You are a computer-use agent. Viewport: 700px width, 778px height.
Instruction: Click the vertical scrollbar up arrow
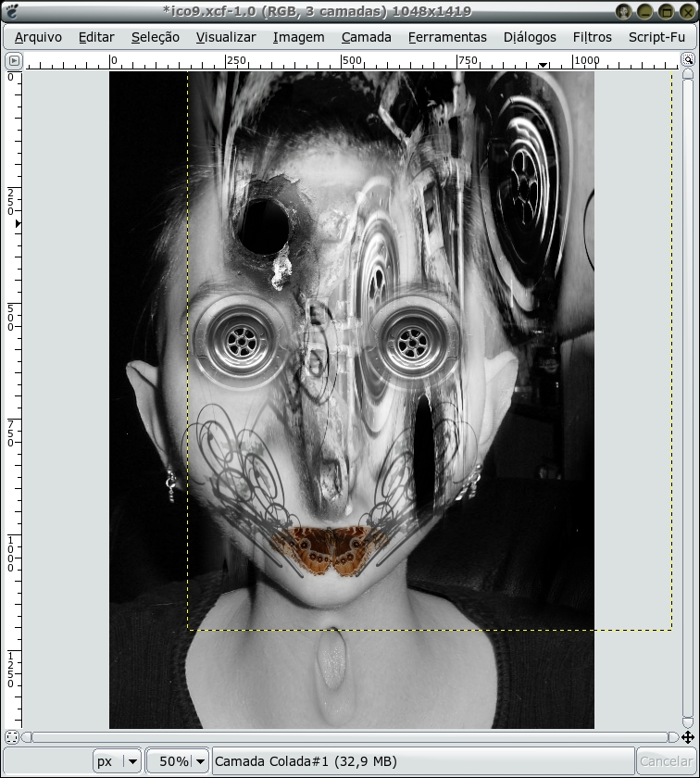point(688,74)
